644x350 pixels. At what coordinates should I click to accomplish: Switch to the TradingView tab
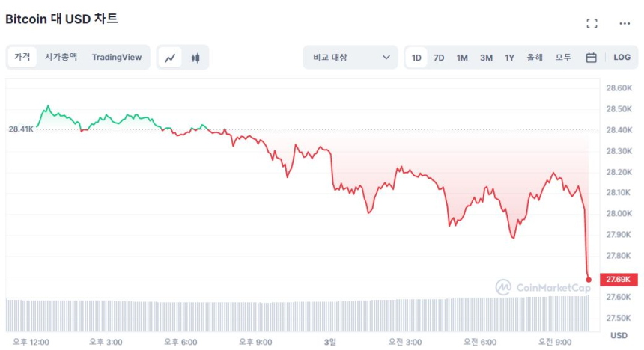(116, 57)
